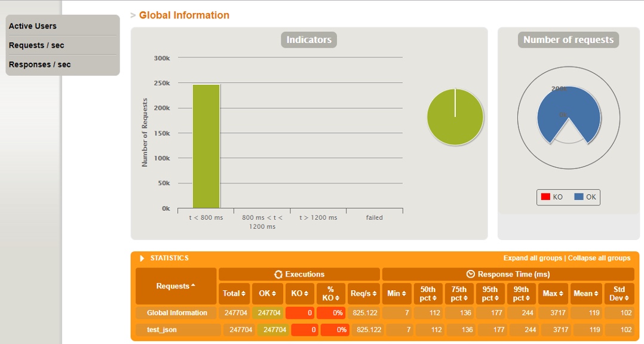Sort by % KO column
644x344 pixels.
pyautogui.click(x=330, y=293)
